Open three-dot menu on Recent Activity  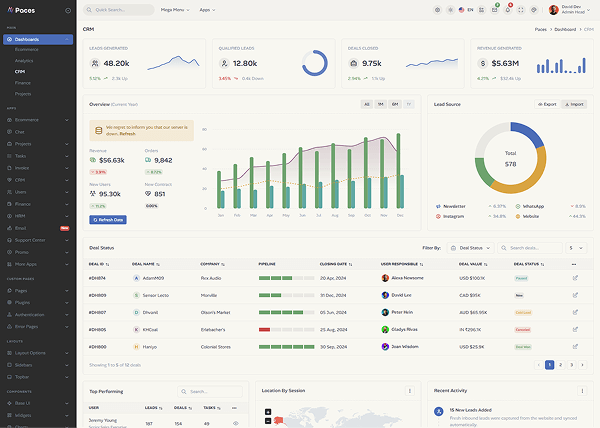[x=581, y=390]
